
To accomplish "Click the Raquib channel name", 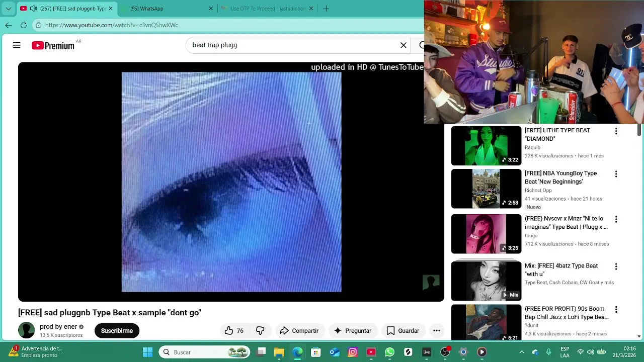I will pos(532,147).
